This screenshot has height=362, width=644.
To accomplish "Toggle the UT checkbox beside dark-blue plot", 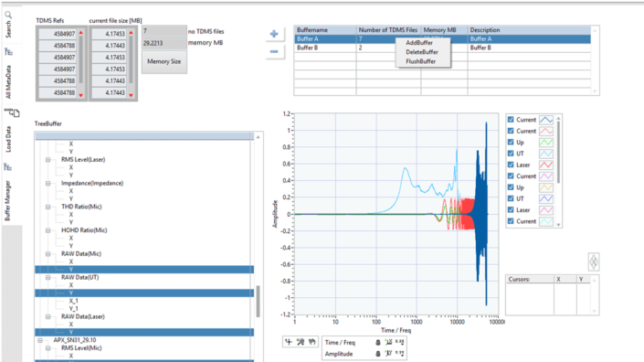I will click(x=511, y=198).
